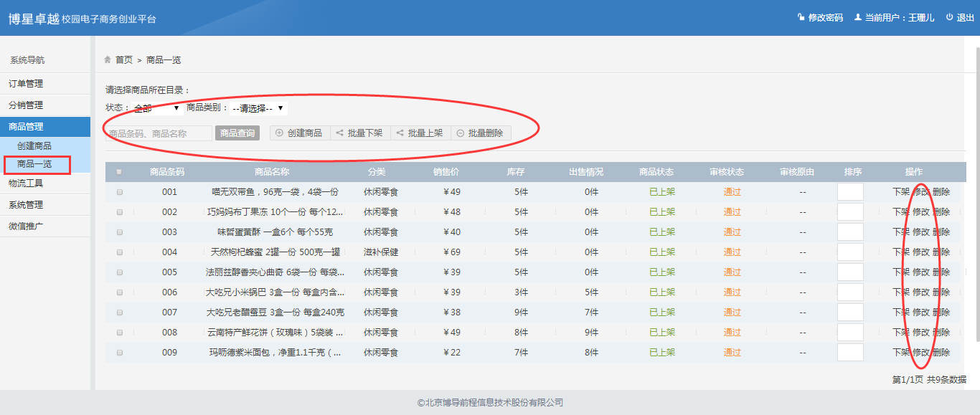Click the lock icon for 修改密码
Screen dimensions: 980x415
(801, 17)
